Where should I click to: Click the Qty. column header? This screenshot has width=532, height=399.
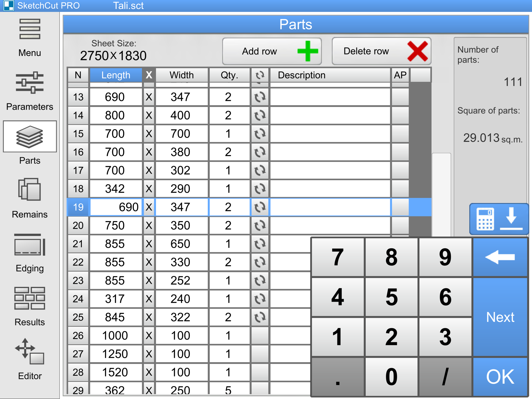pyautogui.click(x=229, y=75)
